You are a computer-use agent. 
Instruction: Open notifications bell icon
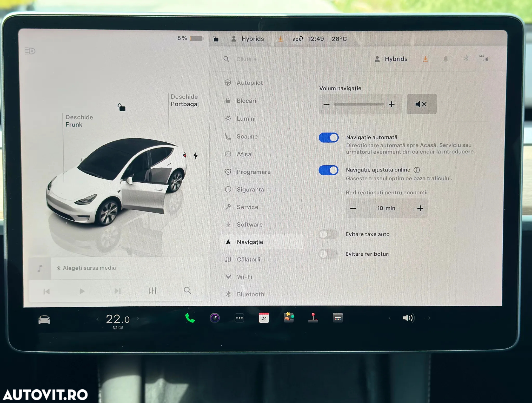[445, 59]
